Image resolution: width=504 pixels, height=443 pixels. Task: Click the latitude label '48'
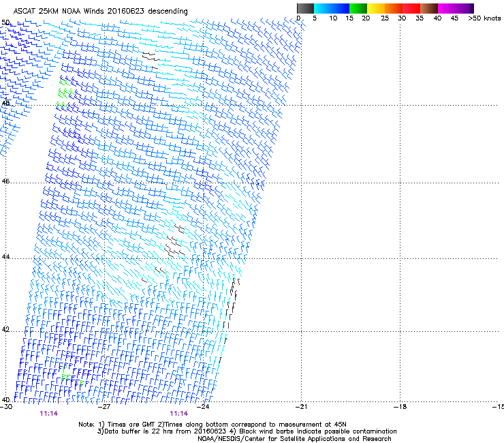click(5, 104)
